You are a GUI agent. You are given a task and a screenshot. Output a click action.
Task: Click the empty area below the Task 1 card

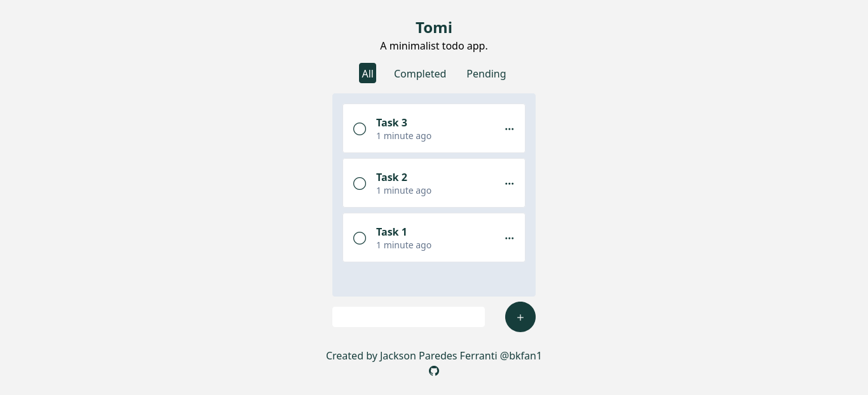tap(434, 278)
